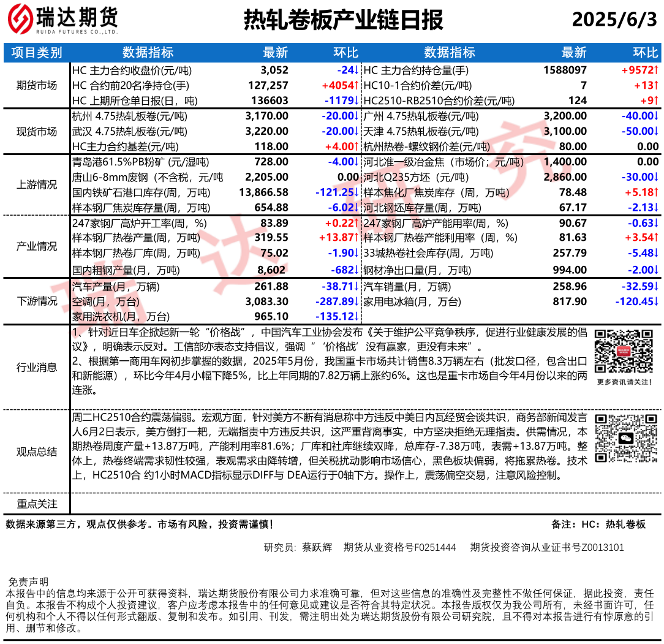Viewport: 664px width, 644px height.
Task: Select the 观点总结 category cell
Action: [37, 452]
